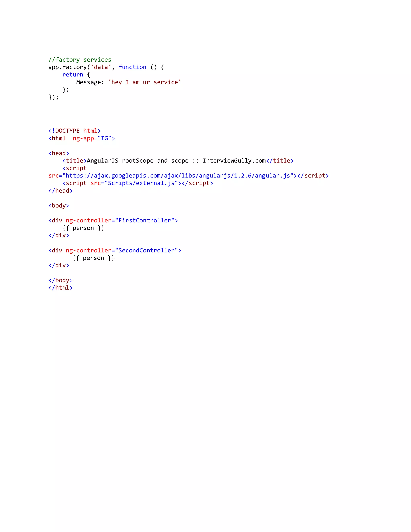
Task: Click the '<html ng-app="IG">' line
Action: pyautogui.click(x=81, y=138)
